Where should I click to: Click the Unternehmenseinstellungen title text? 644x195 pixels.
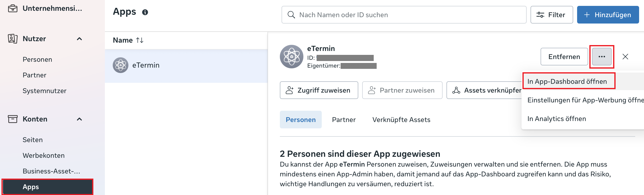click(52, 8)
